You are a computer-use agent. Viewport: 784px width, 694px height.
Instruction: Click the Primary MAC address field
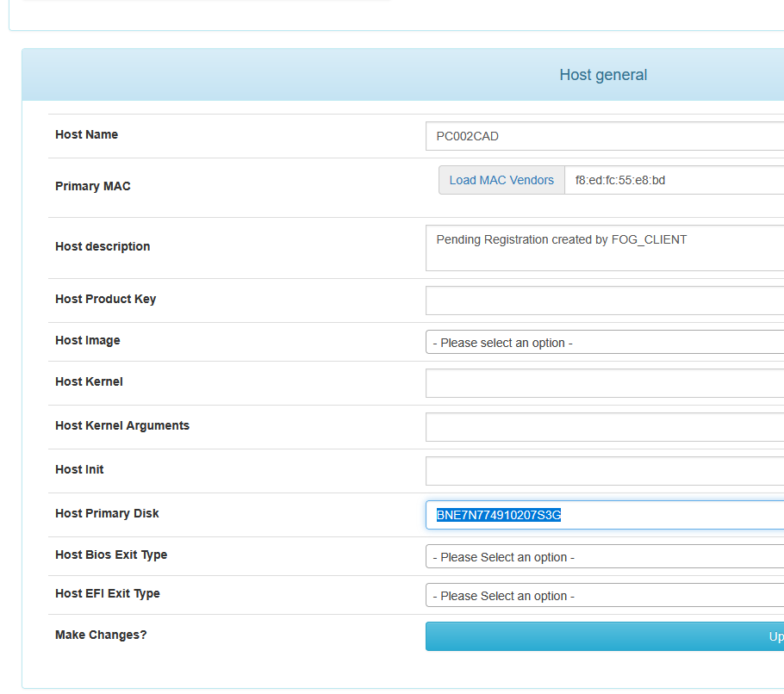pyautogui.click(x=675, y=180)
